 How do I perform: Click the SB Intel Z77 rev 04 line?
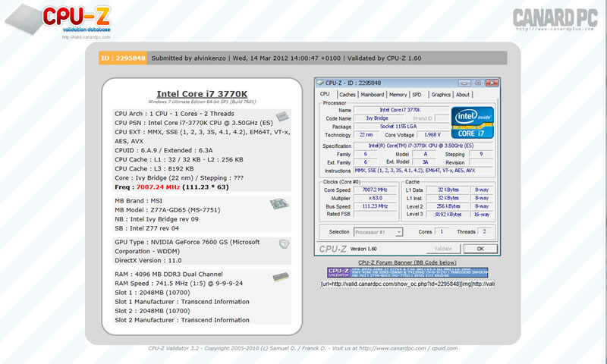tap(146, 228)
